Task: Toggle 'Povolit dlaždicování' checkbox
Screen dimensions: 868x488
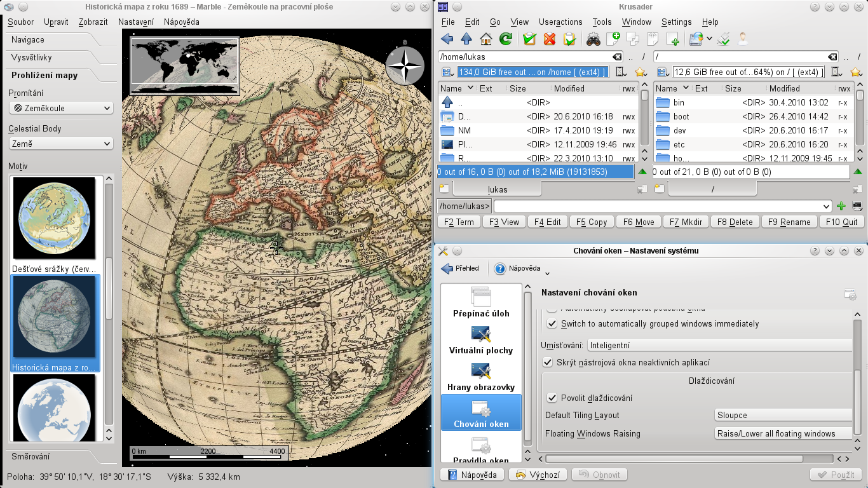Action: [x=552, y=398]
